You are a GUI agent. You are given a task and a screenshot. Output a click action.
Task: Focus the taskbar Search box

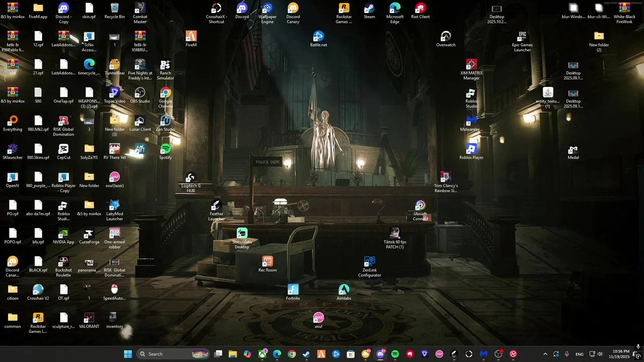174,354
